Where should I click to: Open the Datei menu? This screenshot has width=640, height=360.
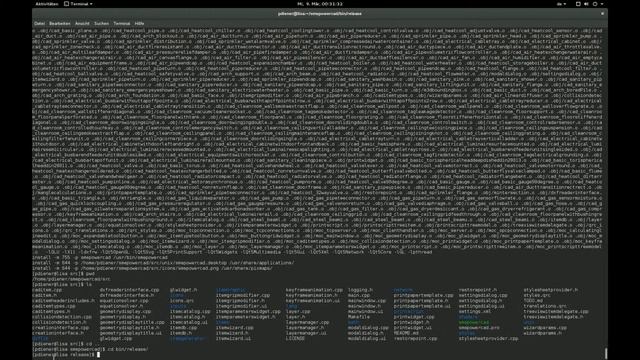point(40,24)
